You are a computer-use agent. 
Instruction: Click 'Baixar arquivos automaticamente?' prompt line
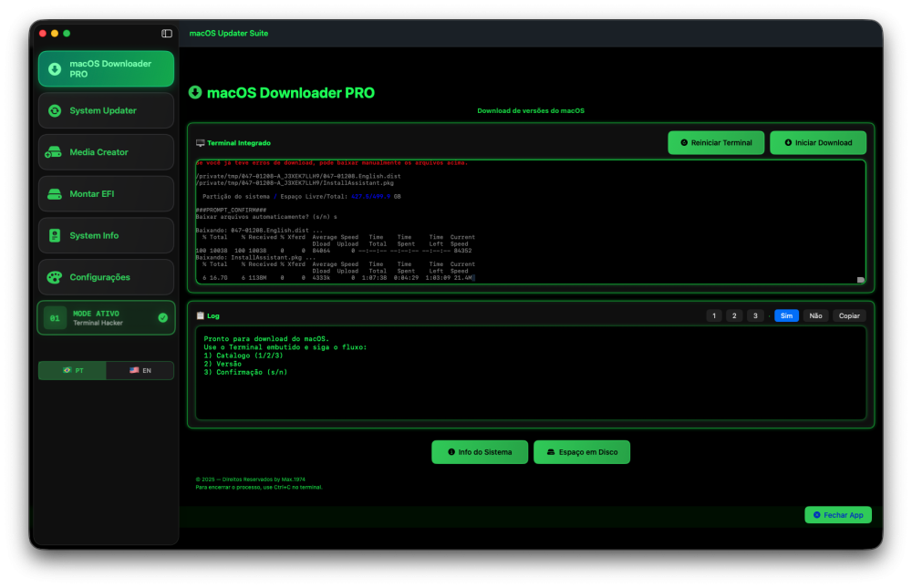point(265,217)
